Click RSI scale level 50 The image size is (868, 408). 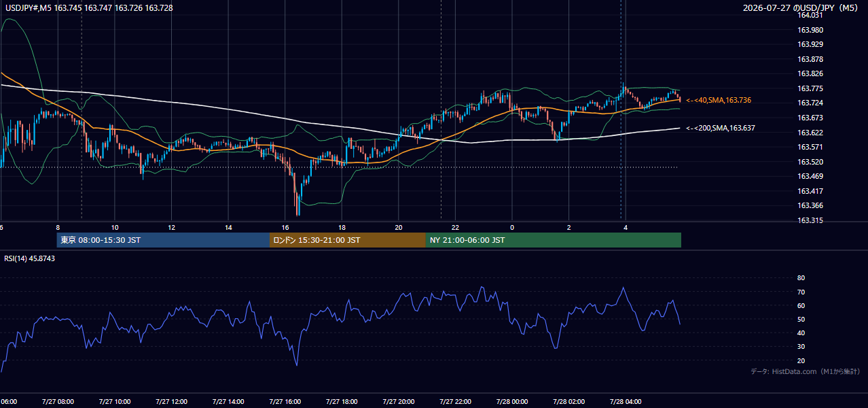click(801, 319)
